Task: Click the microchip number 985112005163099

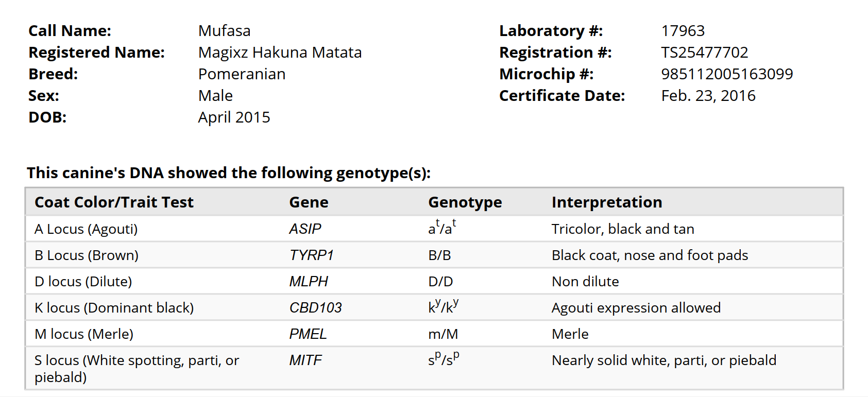Action: [x=727, y=74]
